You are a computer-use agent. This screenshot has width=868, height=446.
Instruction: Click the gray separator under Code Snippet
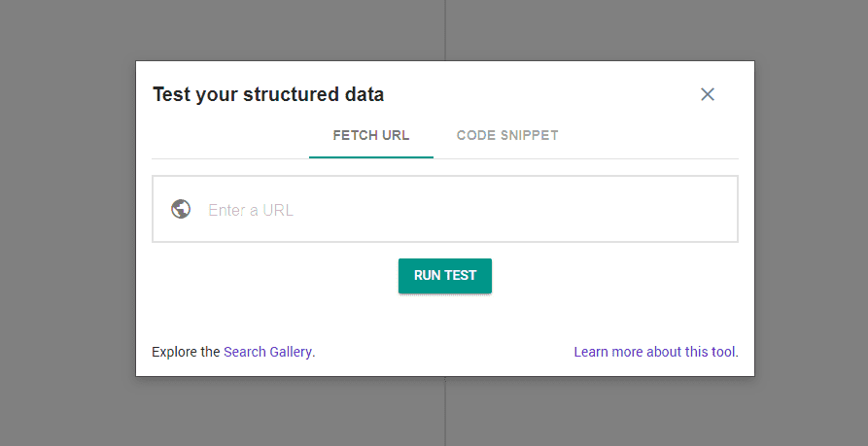507,158
